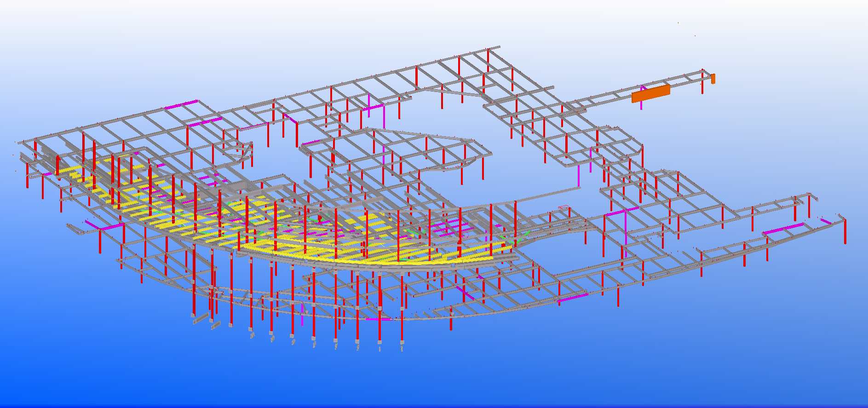Pick the magenta column behind the large orange panel
The width and height of the screenshot is (868, 408).
tap(641, 105)
